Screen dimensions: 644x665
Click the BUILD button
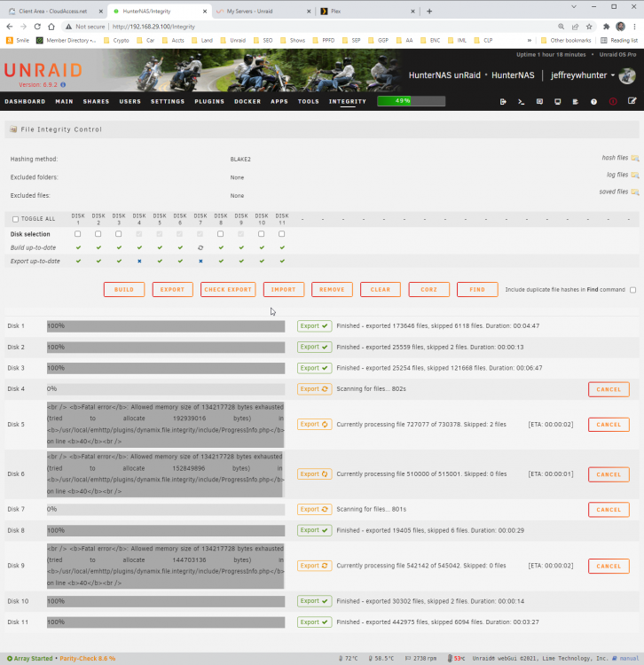pyautogui.click(x=124, y=290)
